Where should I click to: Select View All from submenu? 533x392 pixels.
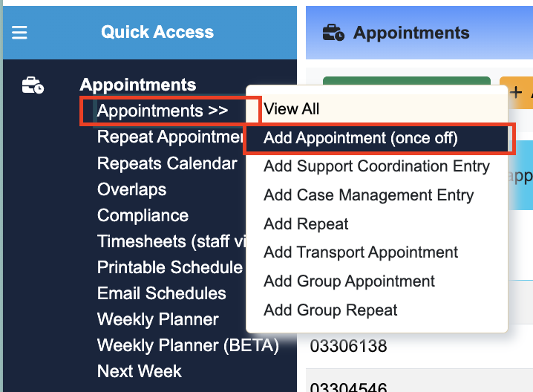[x=292, y=109]
